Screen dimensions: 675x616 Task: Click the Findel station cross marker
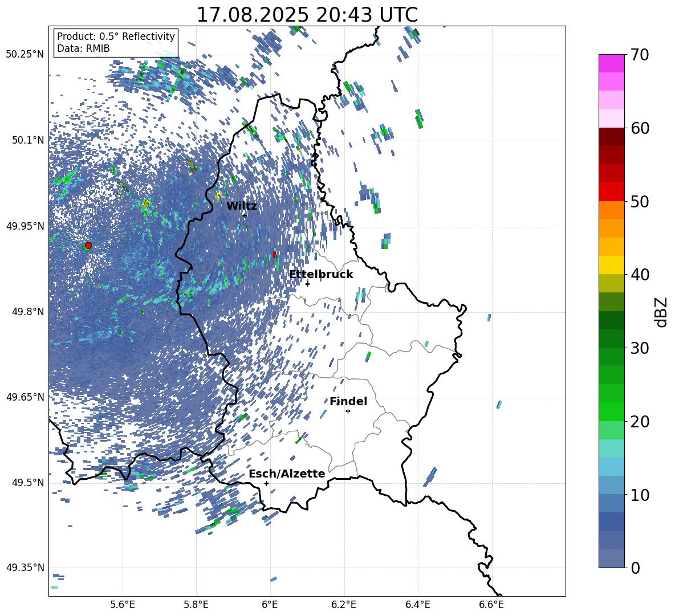tap(348, 411)
